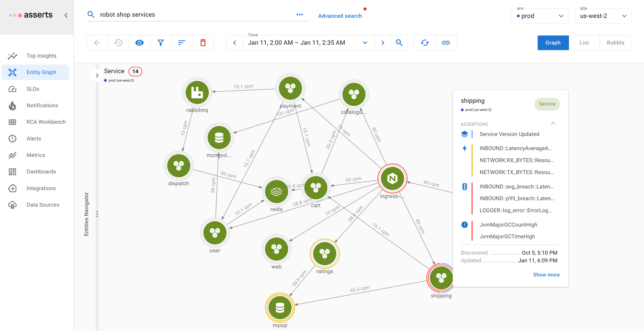Open the env prod dropdown
Viewport: 644px width, 331px height.
[x=540, y=16]
